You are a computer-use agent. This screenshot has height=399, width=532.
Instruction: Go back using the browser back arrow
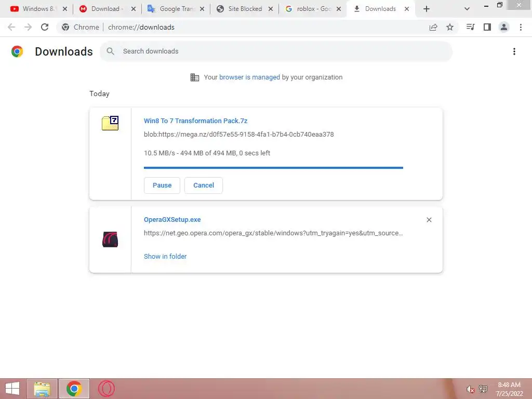click(11, 27)
